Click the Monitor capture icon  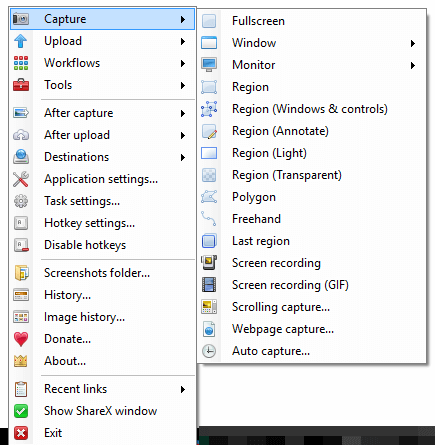point(209,65)
